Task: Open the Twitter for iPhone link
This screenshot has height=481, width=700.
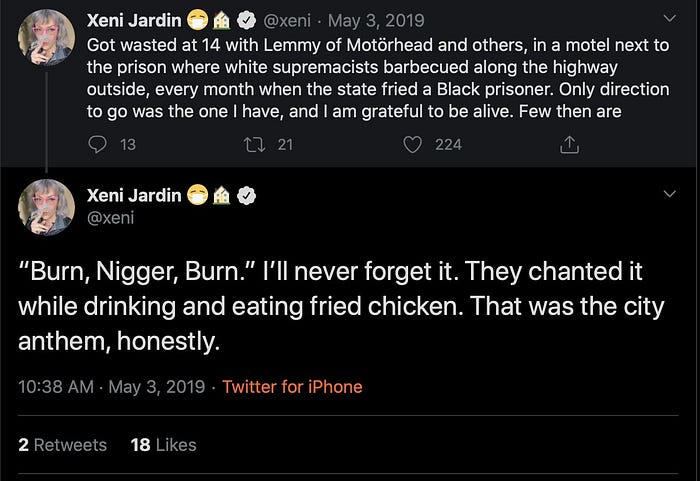Action: (292, 386)
